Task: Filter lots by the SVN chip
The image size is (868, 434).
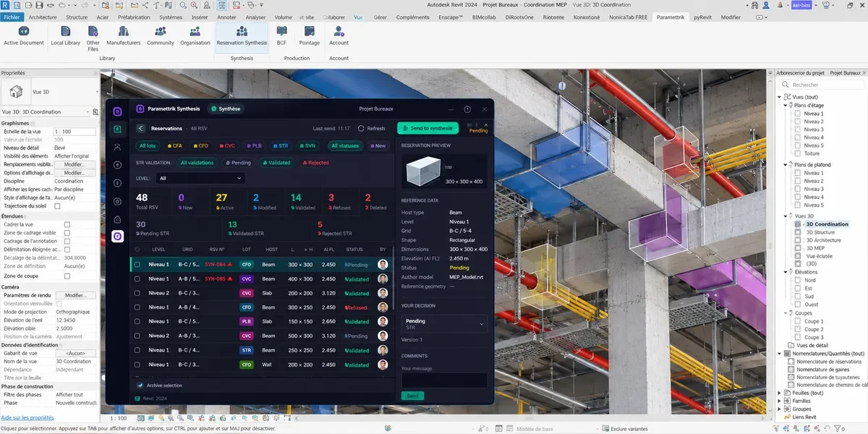Action: click(x=307, y=145)
